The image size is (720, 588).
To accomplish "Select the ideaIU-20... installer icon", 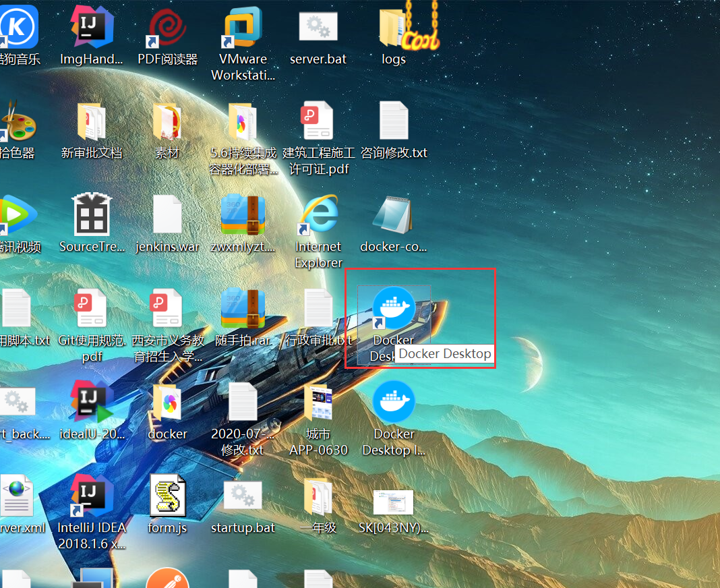I will tap(92, 403).
